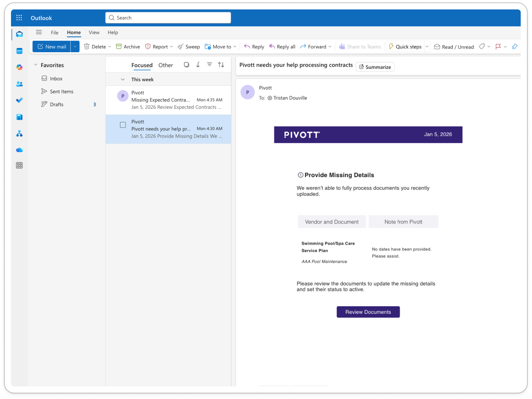532x399 pixels.
Task: Open the Delete options dropdown arrow
Action: click(109, 46)
